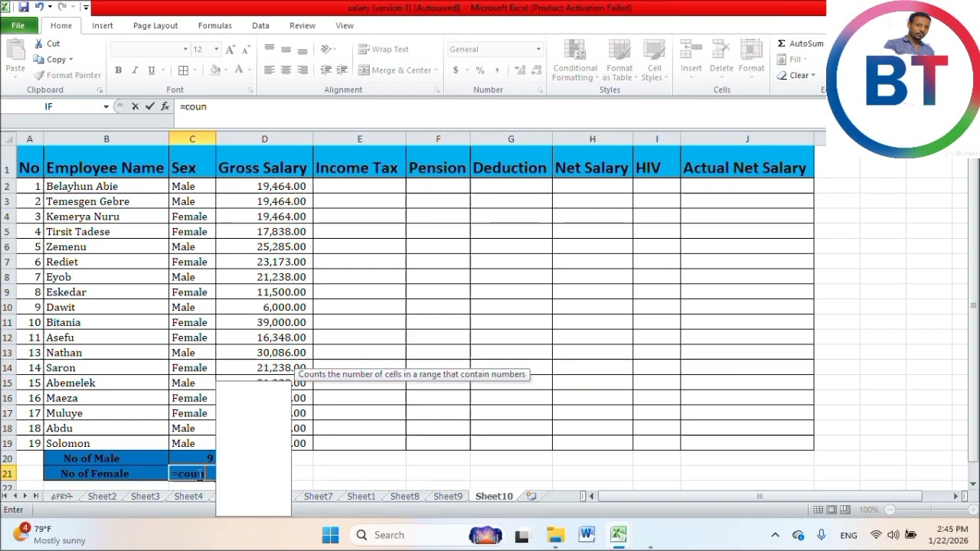Switch to the Page Layout ribbon tab
Viewport: 980px width, 551px height.
click(x=155, y=25)
